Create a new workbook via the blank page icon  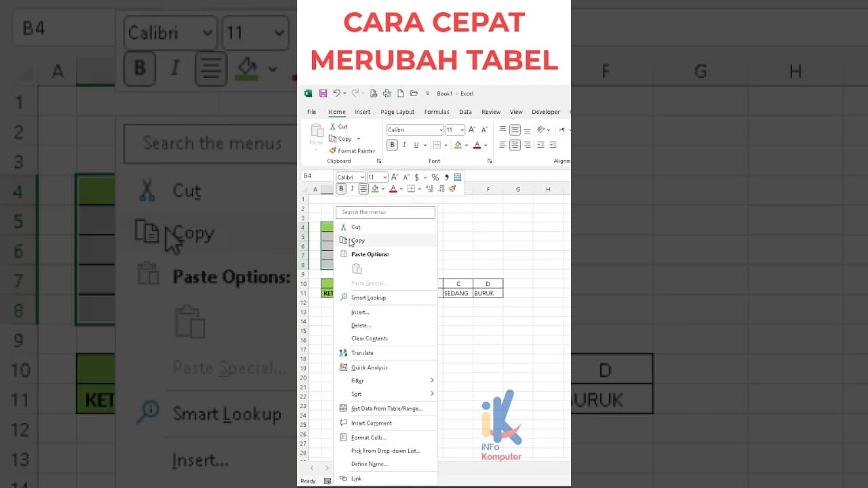coord(400,94)
